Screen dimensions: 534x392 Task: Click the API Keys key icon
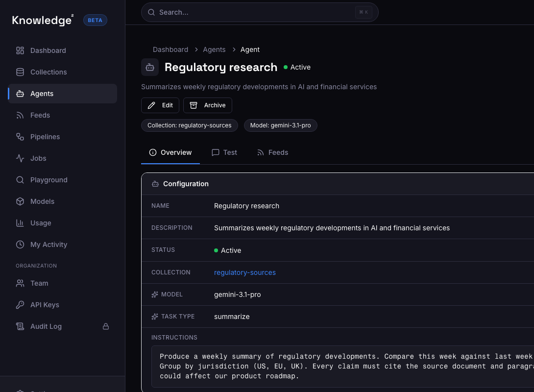pos(20,305)
